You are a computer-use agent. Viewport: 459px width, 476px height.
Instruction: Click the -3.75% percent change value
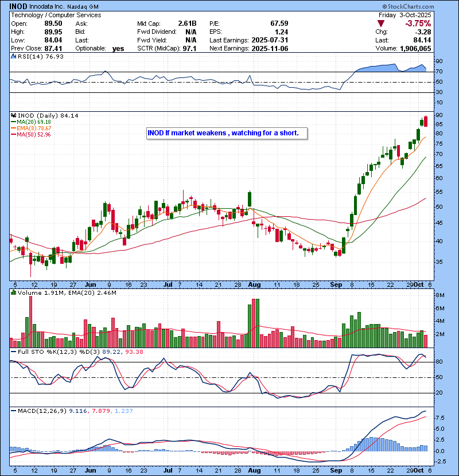418,24
